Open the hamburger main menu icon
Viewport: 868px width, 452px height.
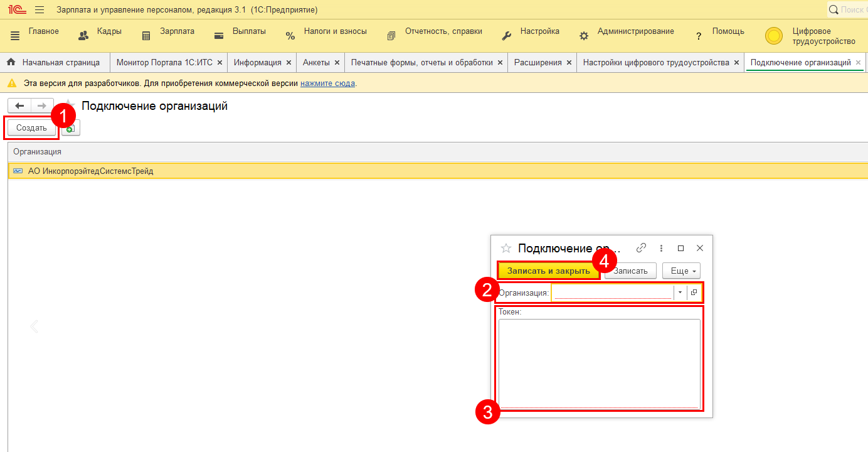pos(40,10)
